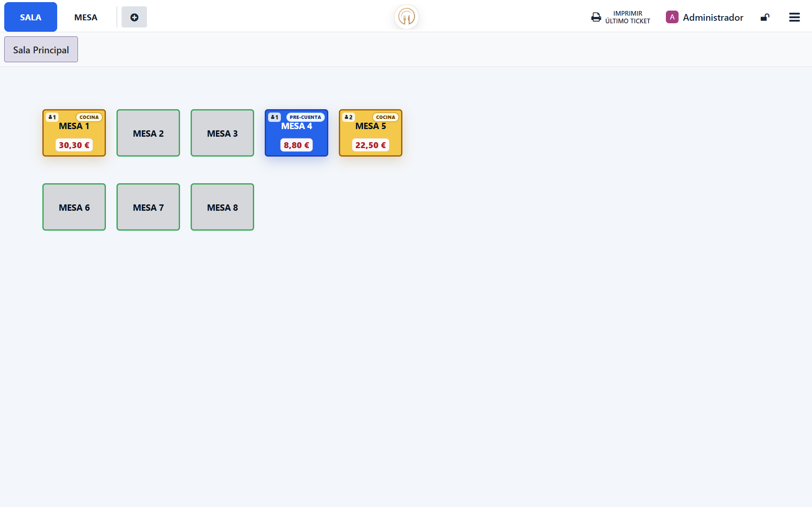Click the Administrador avatar letter A
Viewport: 812px width, 507px height.
click(x=672, y=17)
